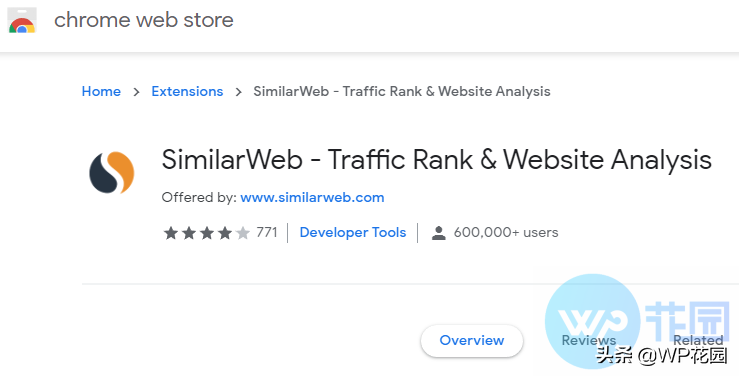Click the Chrome Web Store logo icon
Image resolution: width=739 pixels, height=376 pixels.
coord(22,20)
